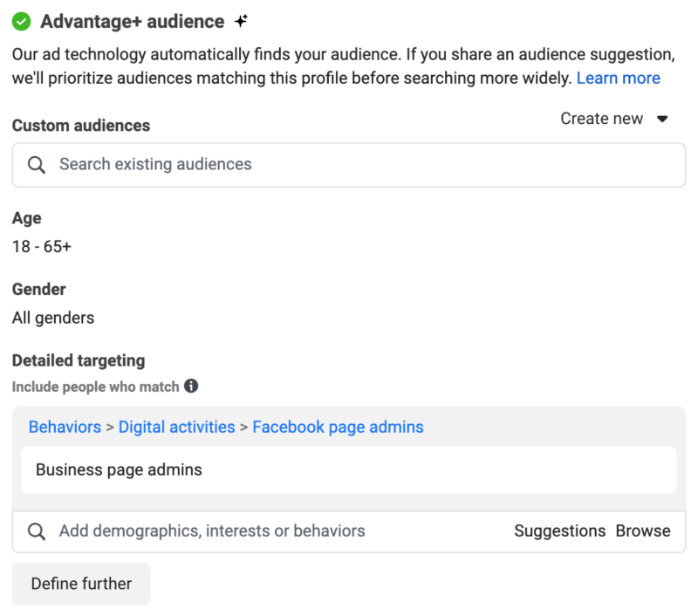The height and width of the screenshot is (616, 698).
Task: Show targeting Suggestions
Action: (x=559, y=531)
